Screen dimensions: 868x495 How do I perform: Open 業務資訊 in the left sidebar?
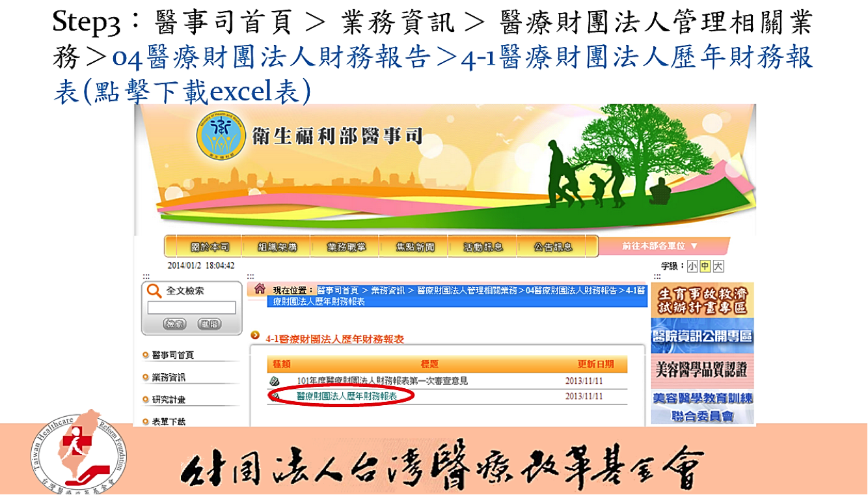coord(169,378)
